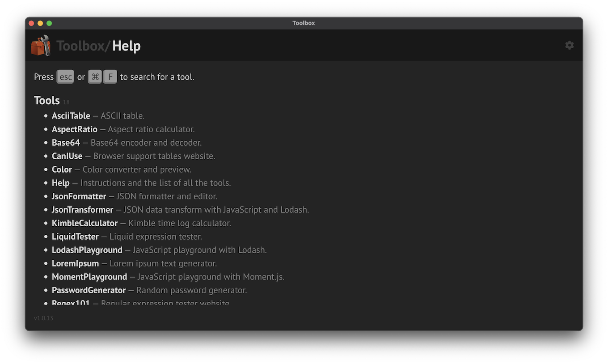
Task: Open the JsonFormatter tool
Action: 79,196
